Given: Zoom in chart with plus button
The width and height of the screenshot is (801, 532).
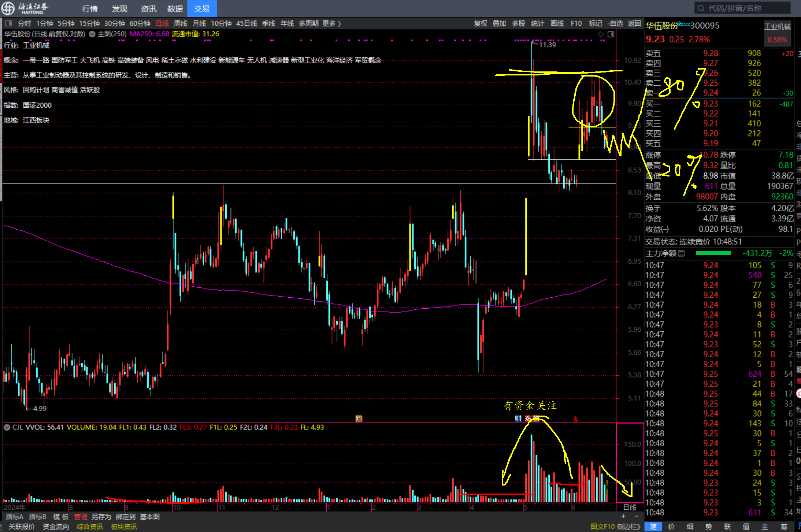Looking at the screenshot, I should coord(623,516).
